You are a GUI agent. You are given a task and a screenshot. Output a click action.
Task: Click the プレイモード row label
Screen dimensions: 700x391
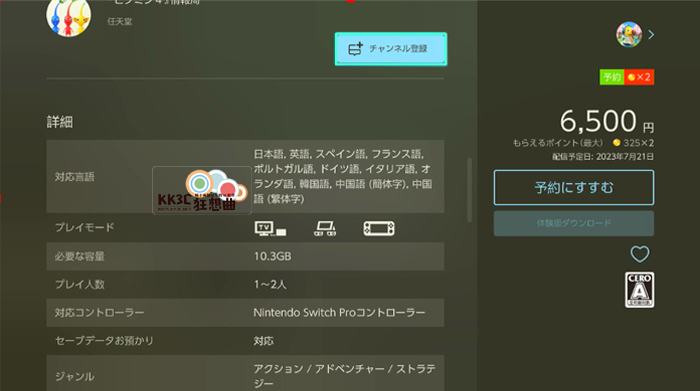point(84,227)
